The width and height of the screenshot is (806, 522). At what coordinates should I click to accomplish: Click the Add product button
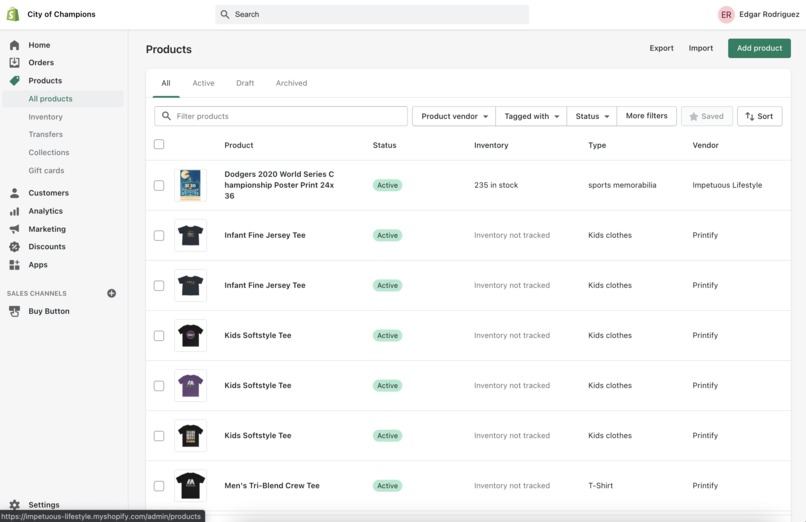click(x=759, y=48)
